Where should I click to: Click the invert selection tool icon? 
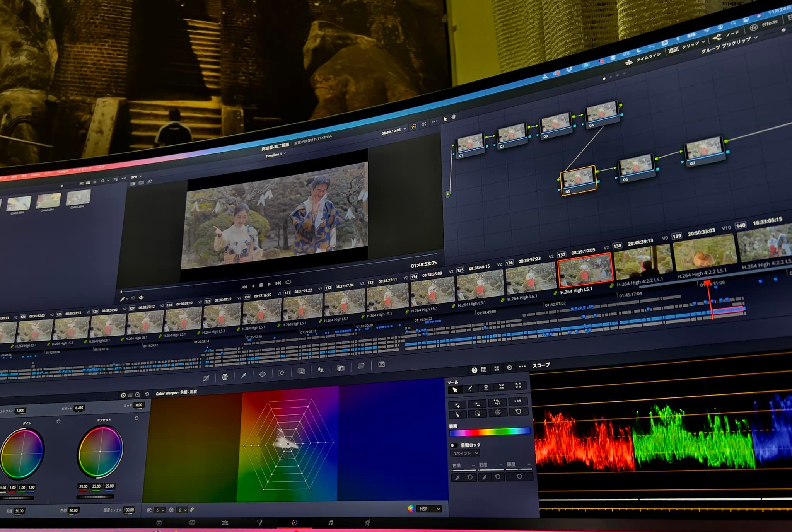point(497,402)
